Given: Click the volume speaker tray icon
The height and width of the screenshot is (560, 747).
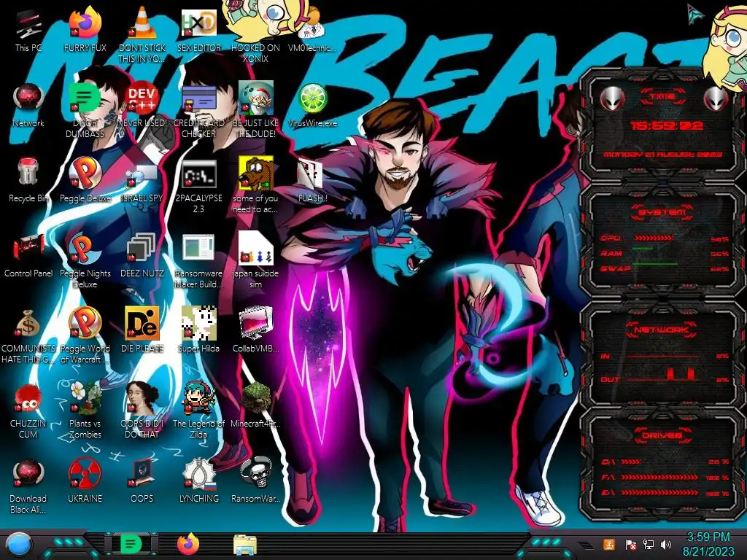Looking at the screenshot, I should [666, 544].
